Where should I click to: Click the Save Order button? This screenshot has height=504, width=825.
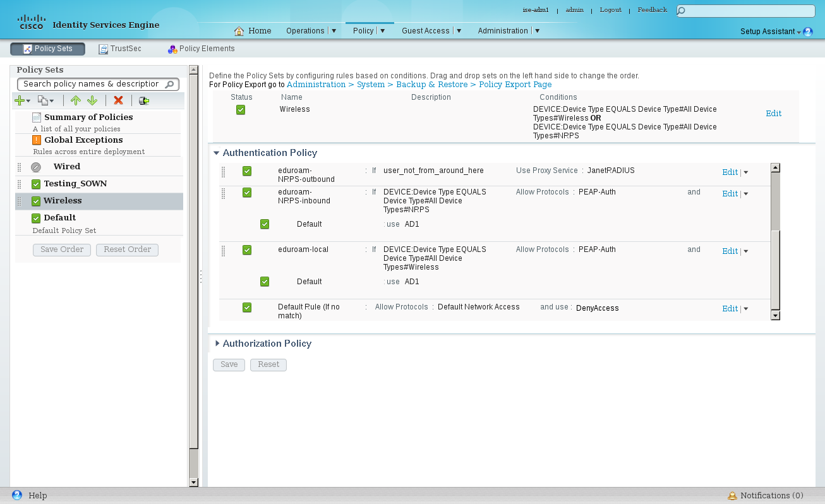tap(62, 249)
